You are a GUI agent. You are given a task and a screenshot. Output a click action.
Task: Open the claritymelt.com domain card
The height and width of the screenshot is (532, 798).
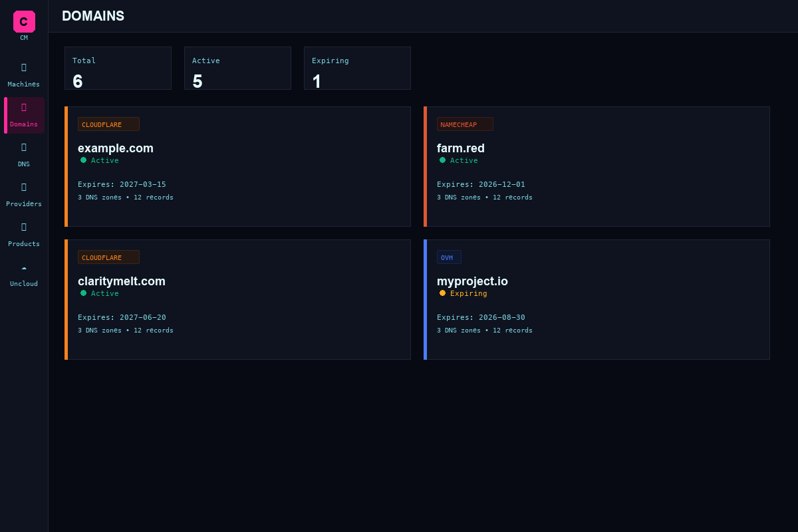(x=237, y=299)
